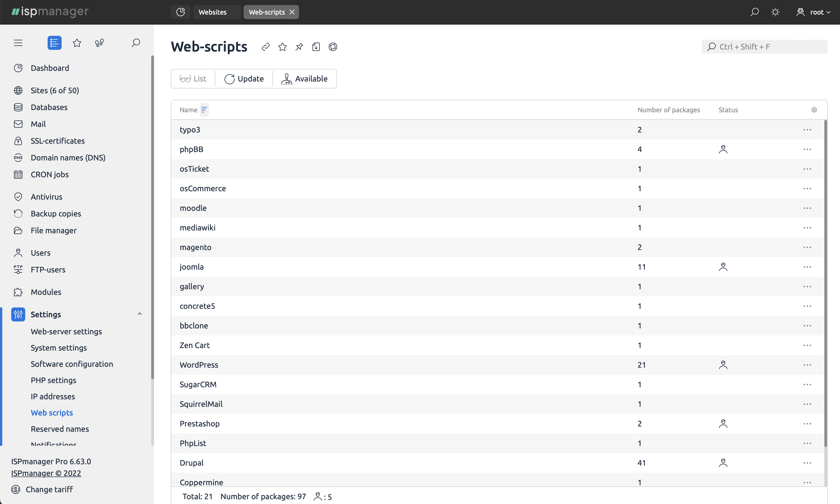The width and height of the screenshot is (840, 504).
Task: Click the top bar search magnifier icon
Action: (754, 12)
